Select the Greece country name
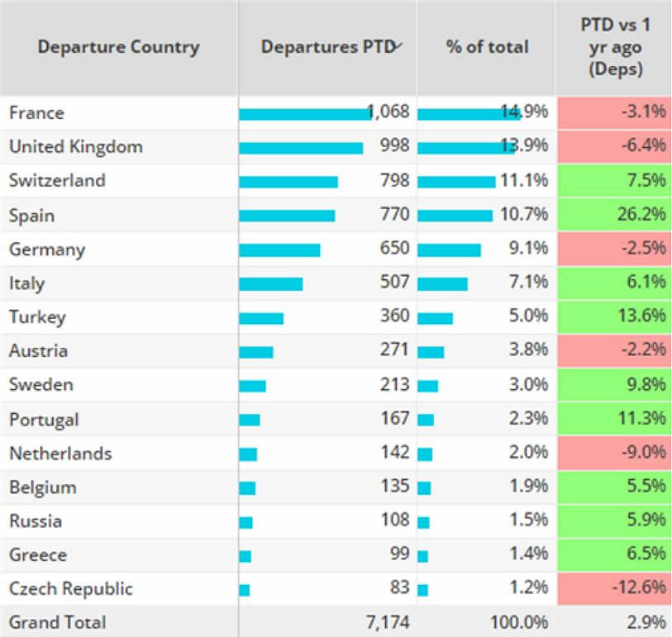The height and width of the screenshot is (637, 672). 38,554
